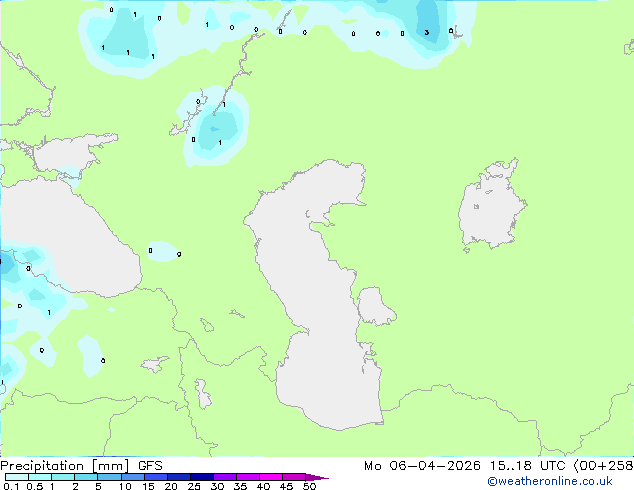Screen dimensions: 634x490
Task: Click the '25' legend scale label
Action: pos(194,486)
